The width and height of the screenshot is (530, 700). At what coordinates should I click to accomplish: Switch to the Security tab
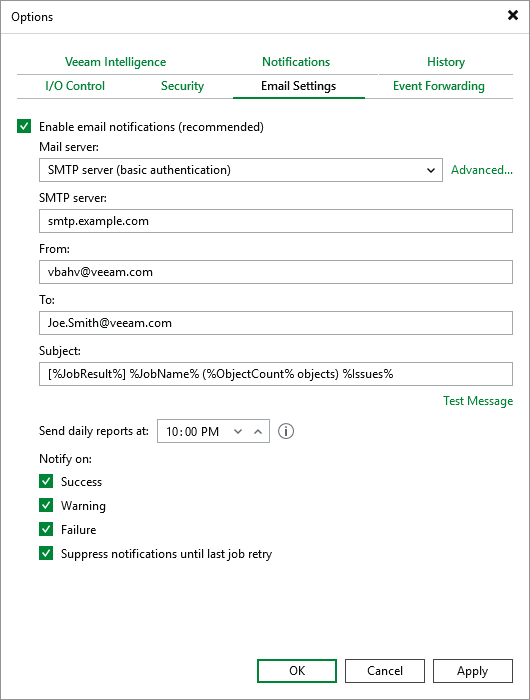182,86
